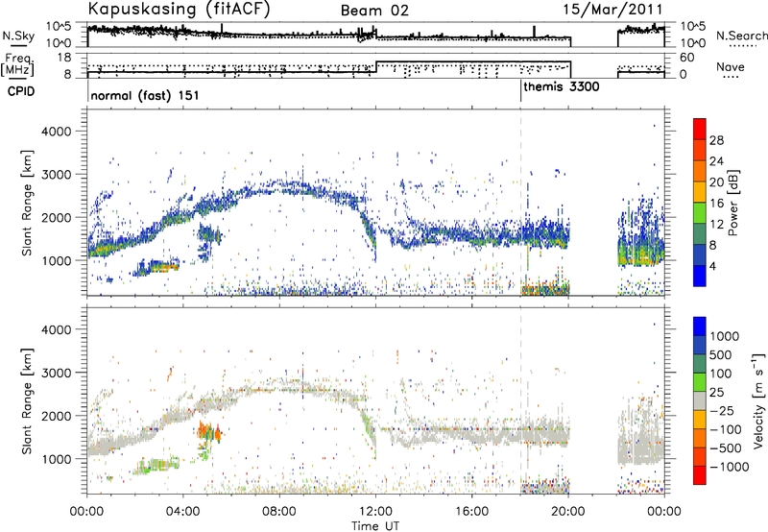The width and height of the screenshot is (768, 532).
Task: Click the Kapuskasing (fitACF) plot title
Action: tap(180, 10)
